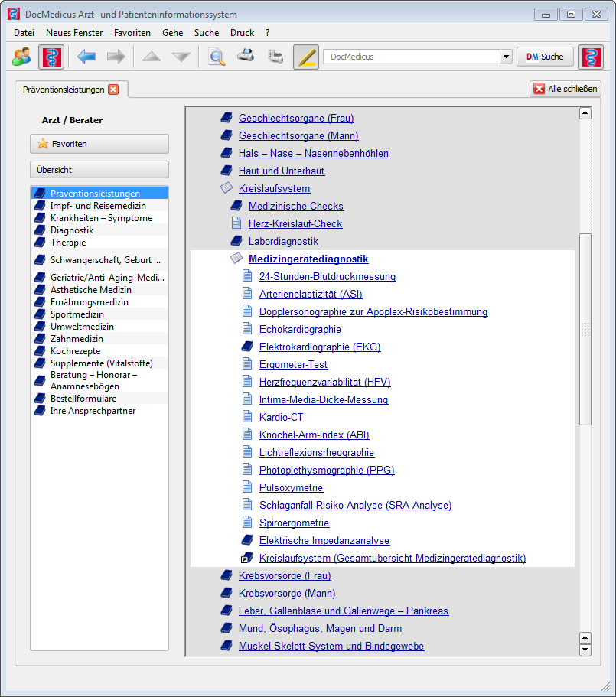The height and width of the screenshot is (697, 616).
Task: Click the book icon beside Geschlechtsorgane (Frau)
Action: [227, 118]
